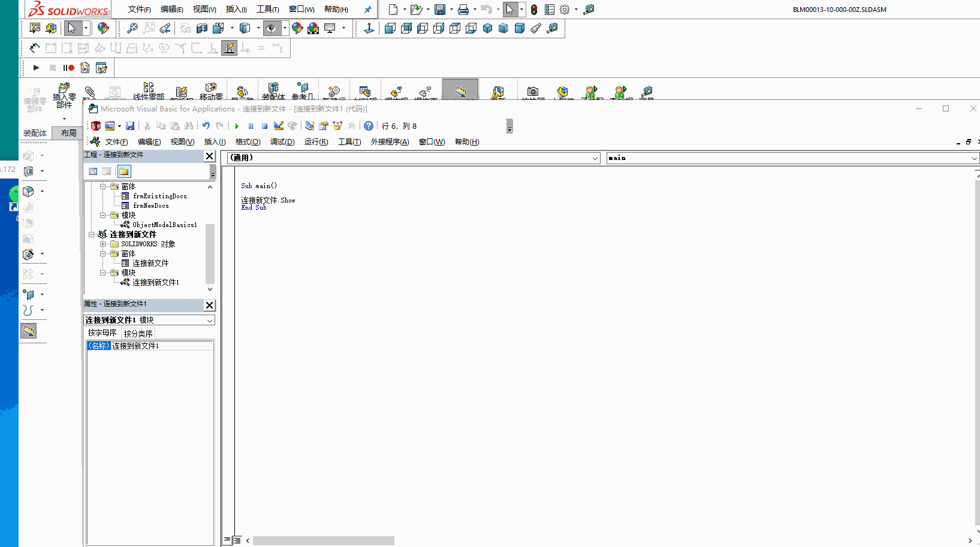The width and height of the screenshot is (980, 547).
Task: Toggle Folders view in the project panel
Action: [123, 171]
